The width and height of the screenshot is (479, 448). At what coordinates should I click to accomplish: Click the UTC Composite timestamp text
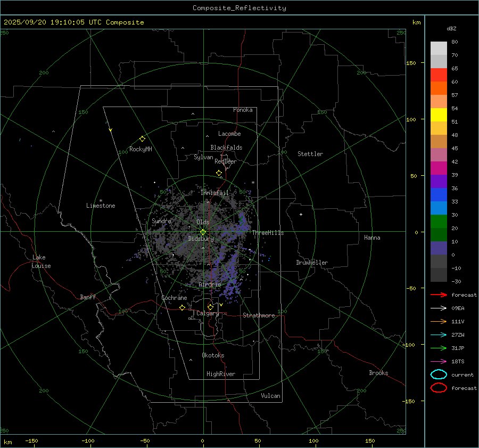(74, 22)
